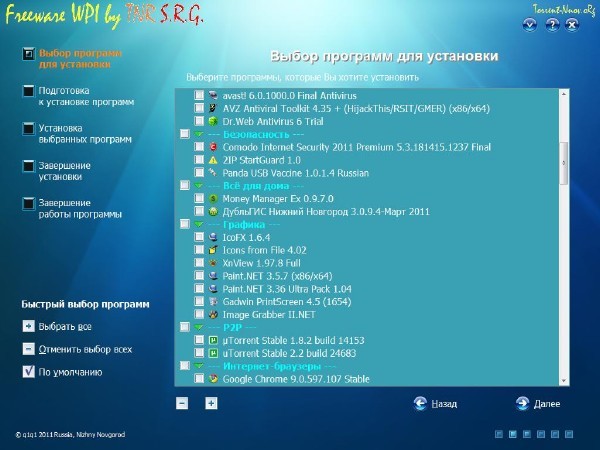The image size is (600, 450).
Task: Click Image Grabber II.NET entry text
Action: coord(269,315)
